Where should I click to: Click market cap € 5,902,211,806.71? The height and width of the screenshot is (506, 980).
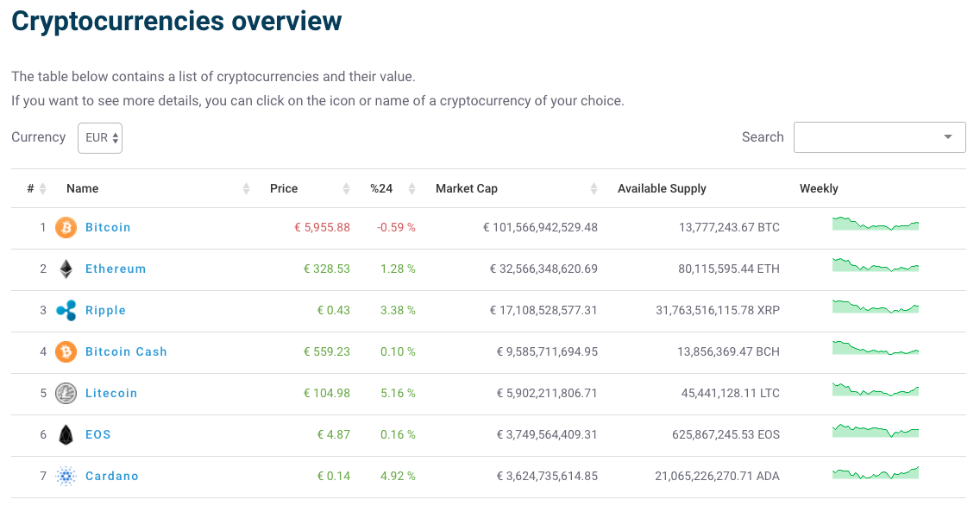coord(548,394)
